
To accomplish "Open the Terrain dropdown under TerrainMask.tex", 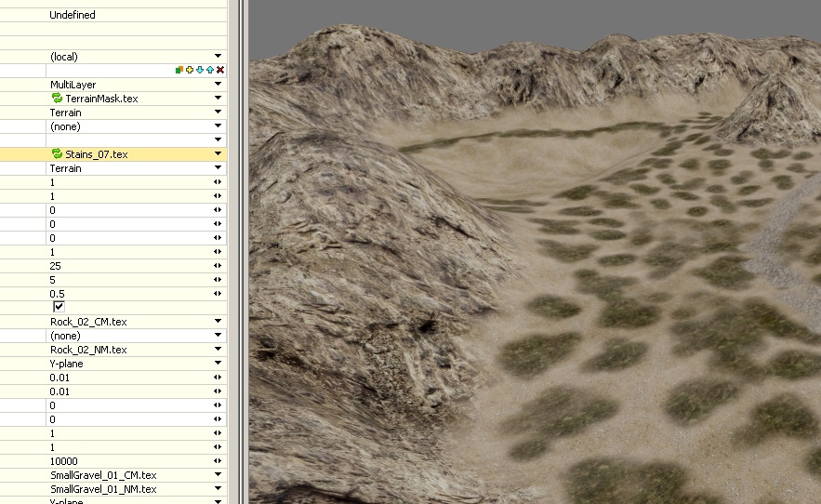I will click(218, 113).
